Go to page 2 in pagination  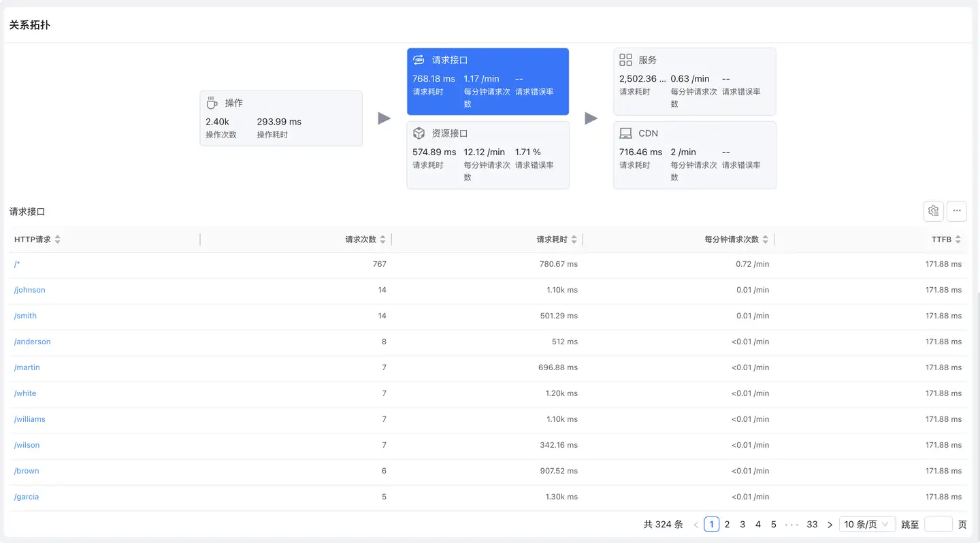[x=727, y=525]
